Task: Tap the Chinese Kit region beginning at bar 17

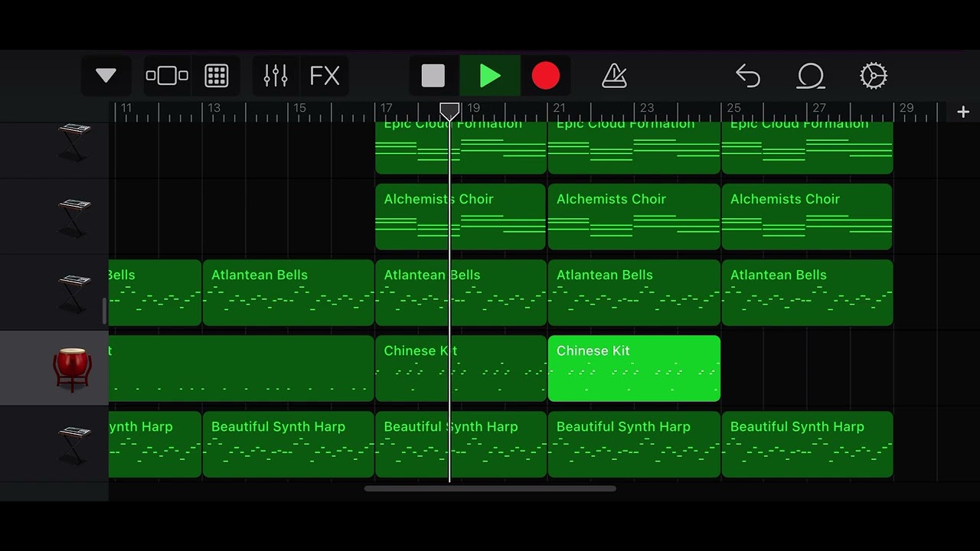Action: [x=460, y=368]
